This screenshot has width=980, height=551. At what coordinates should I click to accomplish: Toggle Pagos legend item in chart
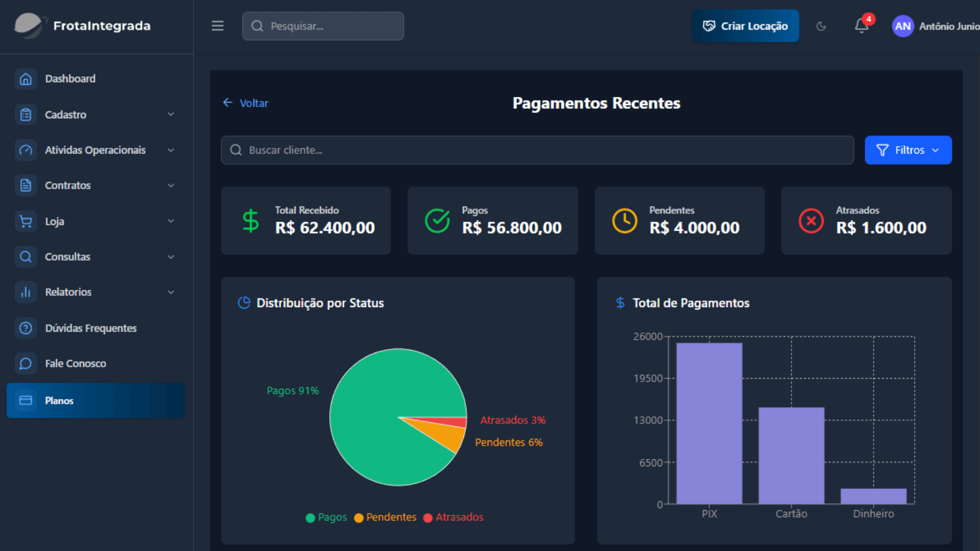tap(326, 517)
